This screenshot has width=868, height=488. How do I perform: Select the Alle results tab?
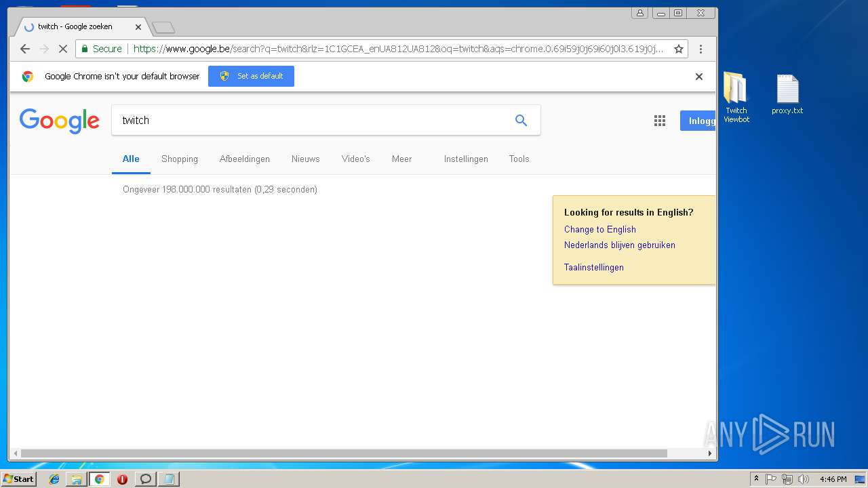(131, 159)
